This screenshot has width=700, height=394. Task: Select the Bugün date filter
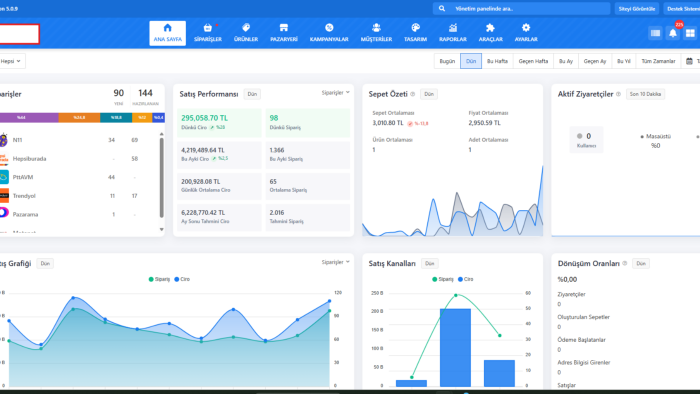point(447,61)
